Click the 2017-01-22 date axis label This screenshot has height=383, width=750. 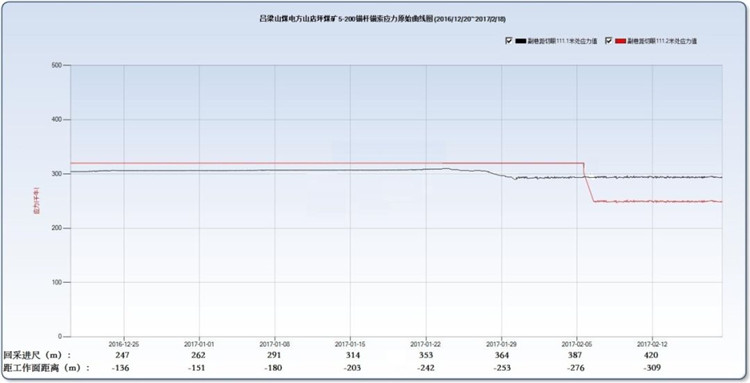coord(426,343)
